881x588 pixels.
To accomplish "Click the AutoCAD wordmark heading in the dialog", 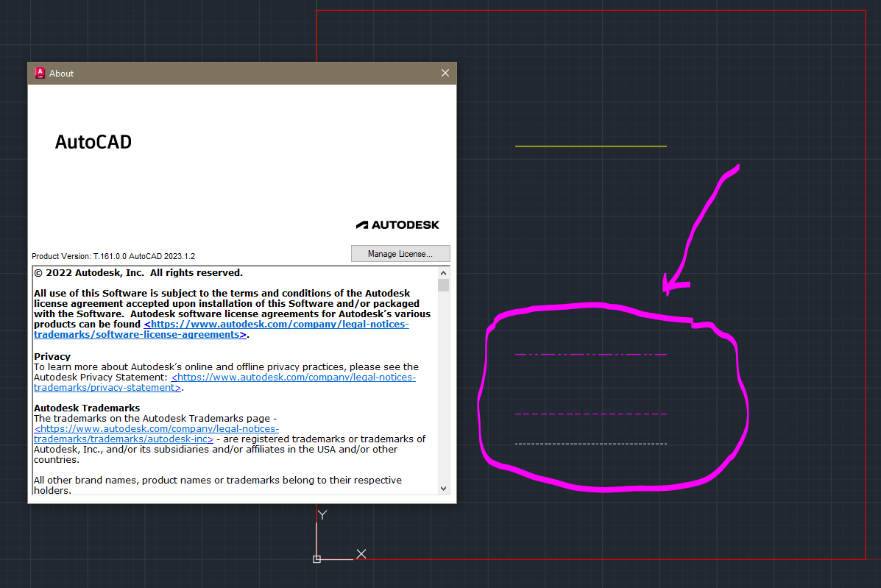I will tap(93, 141).
